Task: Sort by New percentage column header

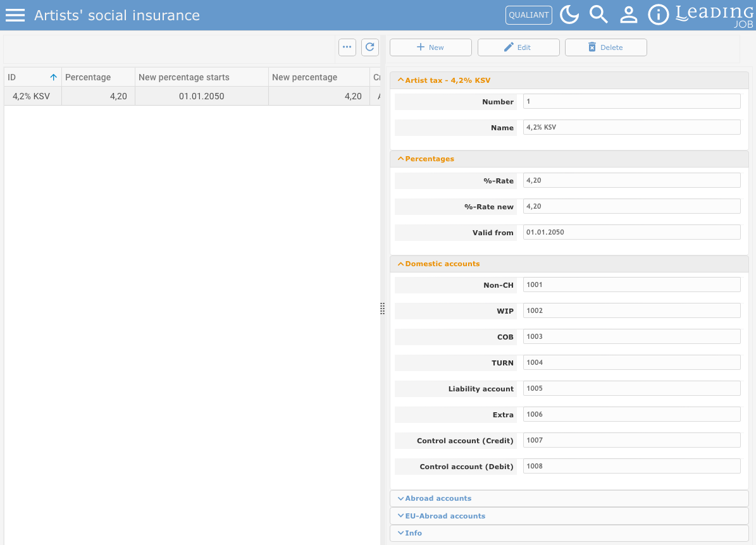Action: click(x=319, y=77)
